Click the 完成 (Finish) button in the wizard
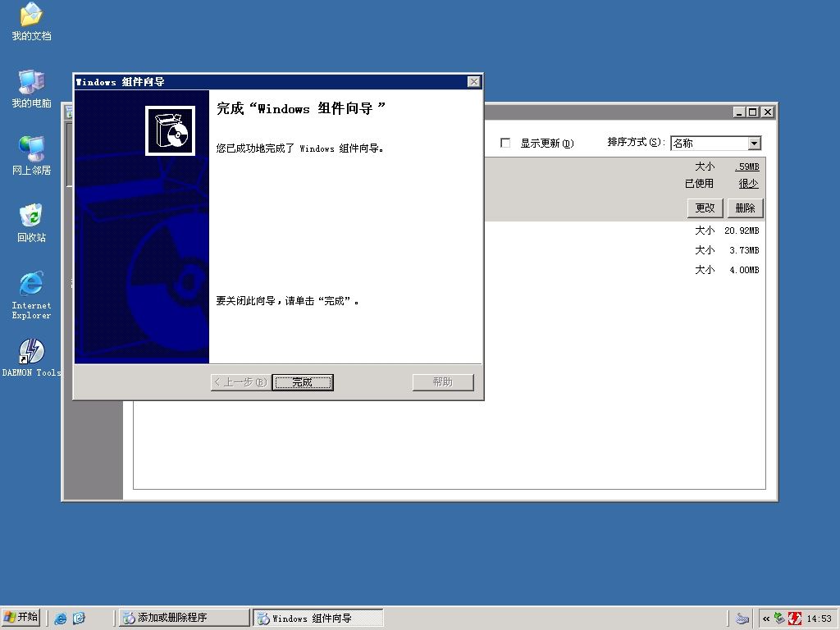This screenshot has width=840, height=630. point(303,382)
